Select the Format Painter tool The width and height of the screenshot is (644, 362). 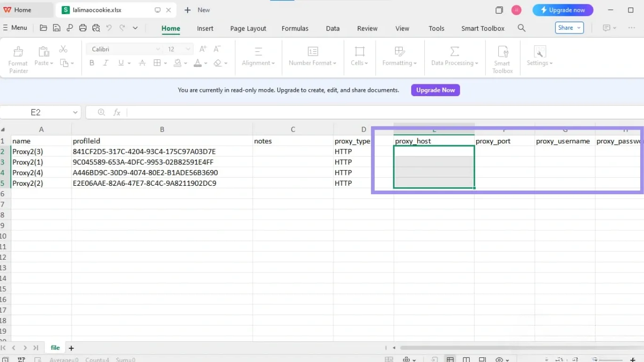(18, 57)
